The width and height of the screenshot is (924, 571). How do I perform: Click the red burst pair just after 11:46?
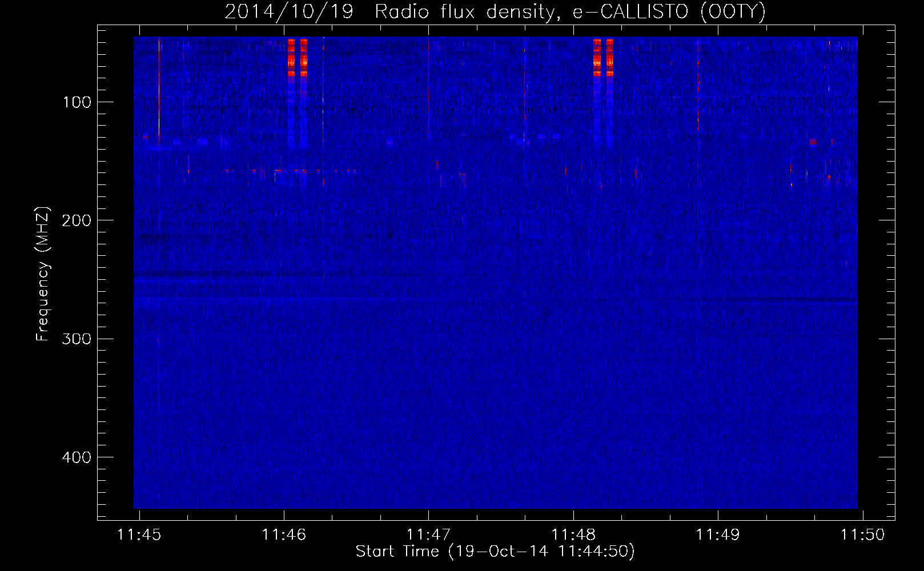click(x=298, y=58)
